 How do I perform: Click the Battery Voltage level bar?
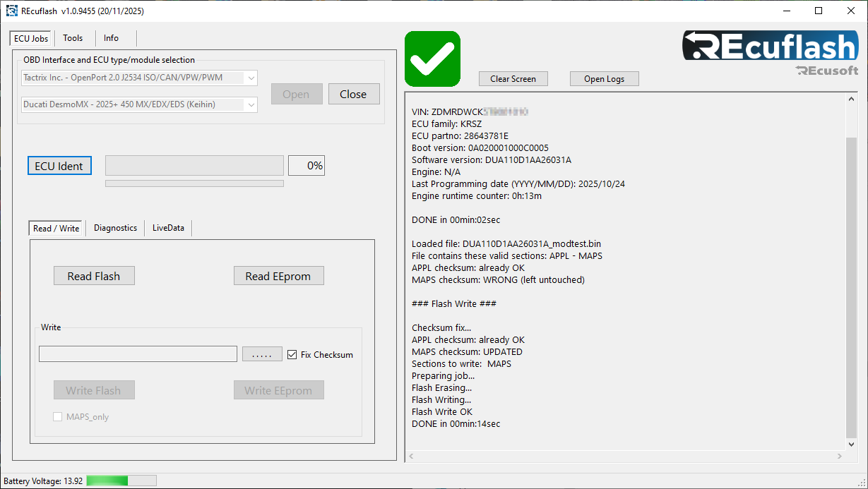pyautogui.click(x=121, y=481)
